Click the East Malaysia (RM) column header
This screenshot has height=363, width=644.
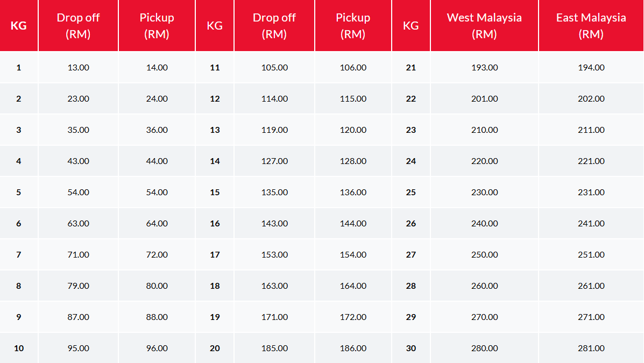591,25
